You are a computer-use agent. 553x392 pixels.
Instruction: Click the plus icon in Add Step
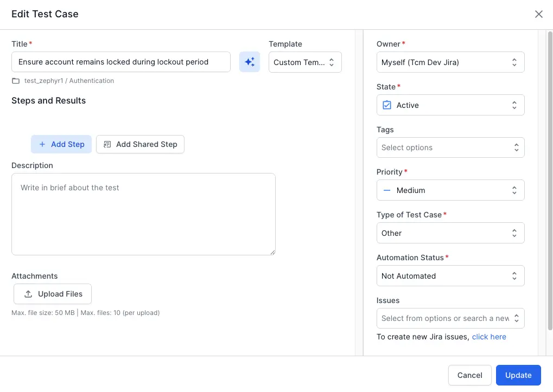click(42, 144)
